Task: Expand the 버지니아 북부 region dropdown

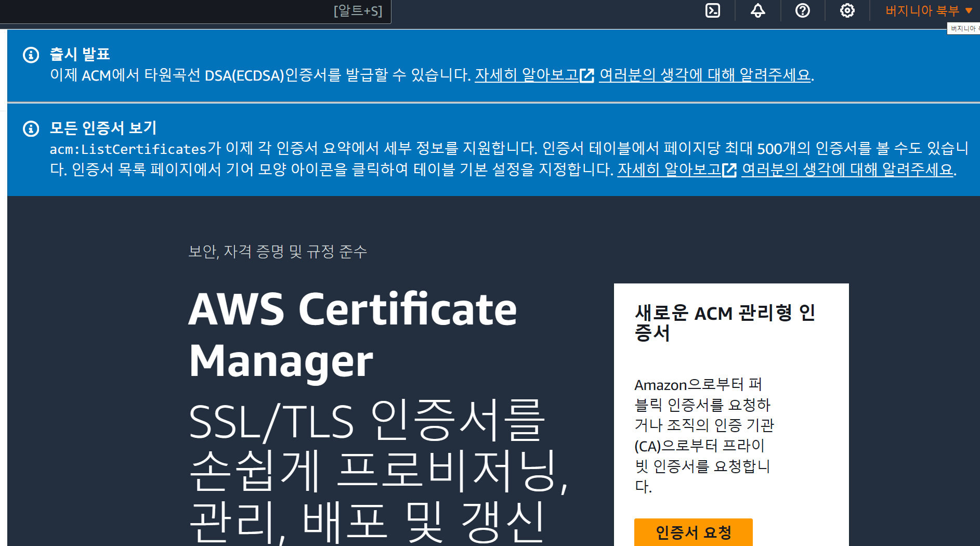Action: (929, 10)
